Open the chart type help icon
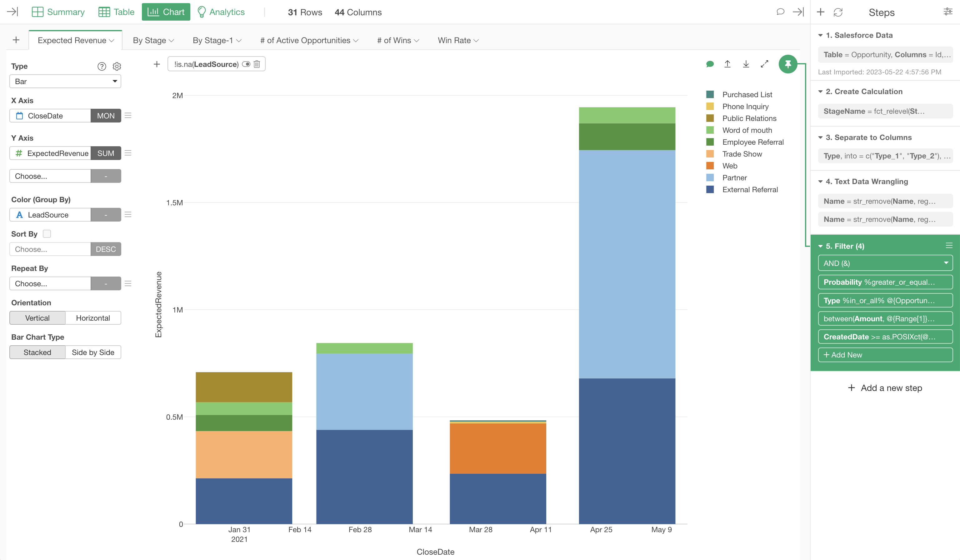The height and width of the screenshot is (560, 960). 101,66
